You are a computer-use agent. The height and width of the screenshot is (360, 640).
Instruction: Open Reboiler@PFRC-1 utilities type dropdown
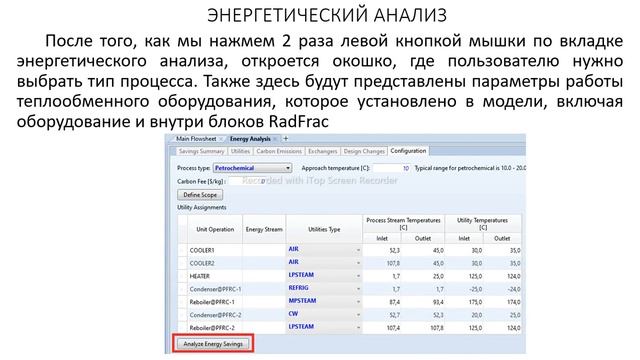tap(358, 302)
